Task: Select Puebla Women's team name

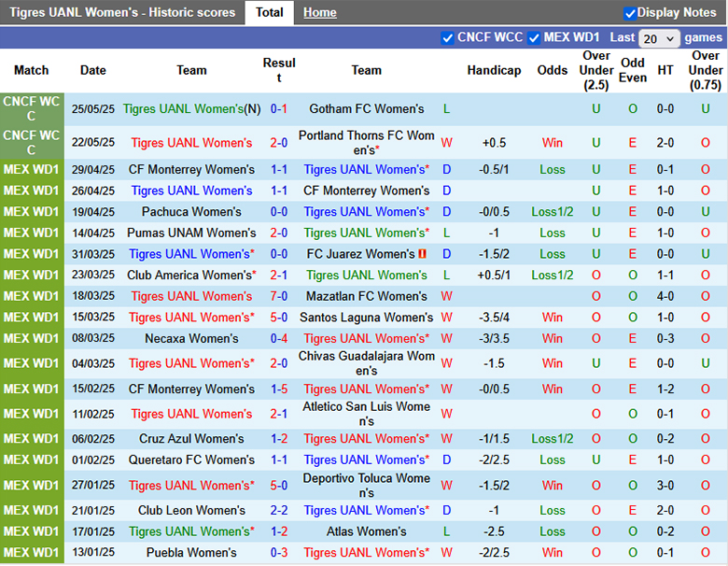Action: point(191,553)
